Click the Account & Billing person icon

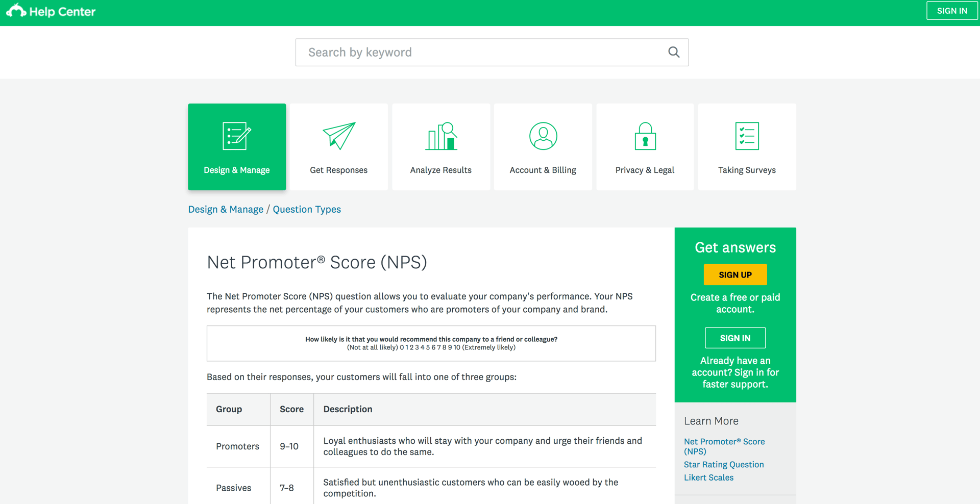pyautogui.click(x=543, y=136)
